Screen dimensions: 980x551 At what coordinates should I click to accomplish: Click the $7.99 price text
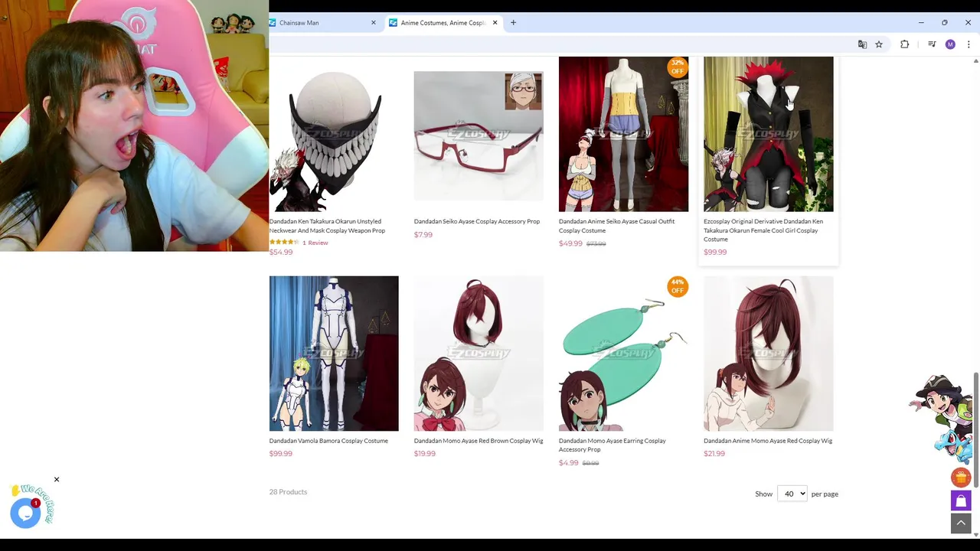423,235
